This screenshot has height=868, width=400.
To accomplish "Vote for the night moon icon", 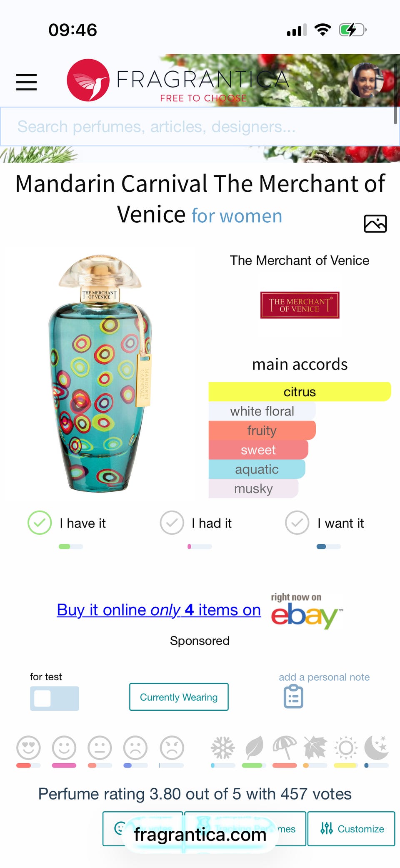I will [377, 747].
